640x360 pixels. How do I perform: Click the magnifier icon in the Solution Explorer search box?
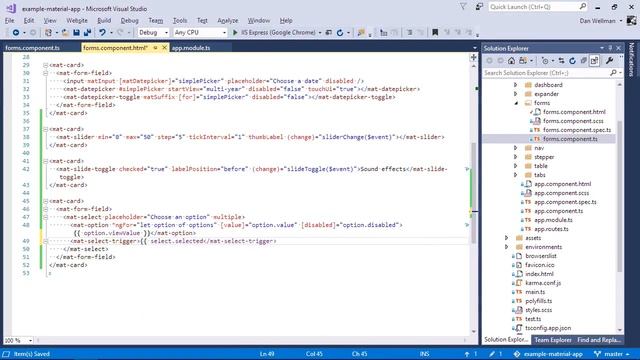coord(613,73)
